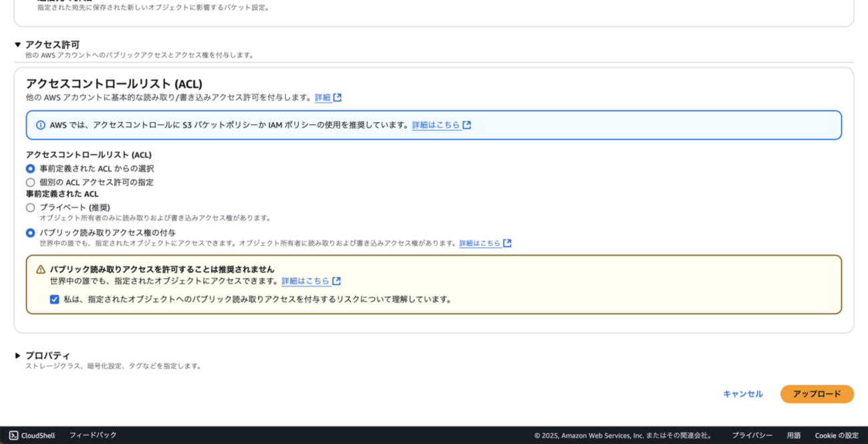Screen dimensions: 868x444
Task: Click external-link icon in blue info banner
Action: coord(467,125)
